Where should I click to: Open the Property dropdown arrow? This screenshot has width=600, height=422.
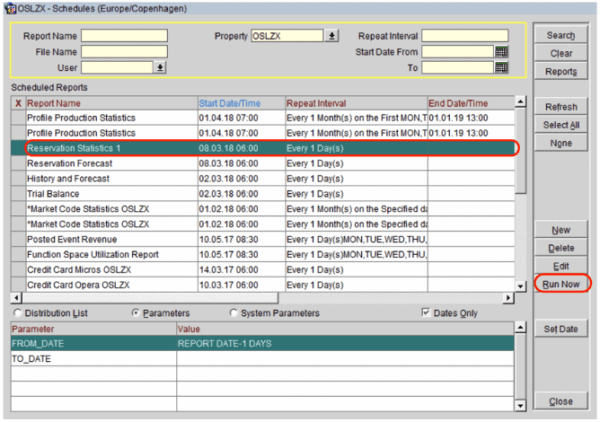332,36
